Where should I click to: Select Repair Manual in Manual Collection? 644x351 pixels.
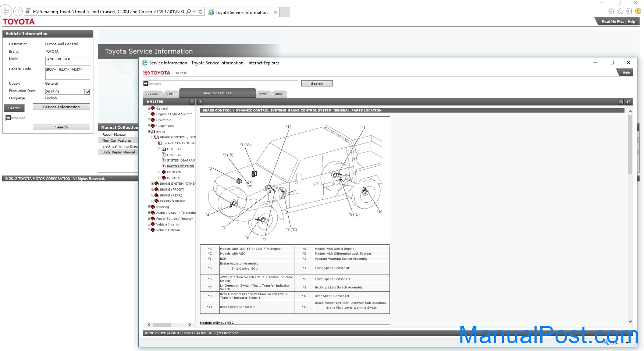coord(114,135)
